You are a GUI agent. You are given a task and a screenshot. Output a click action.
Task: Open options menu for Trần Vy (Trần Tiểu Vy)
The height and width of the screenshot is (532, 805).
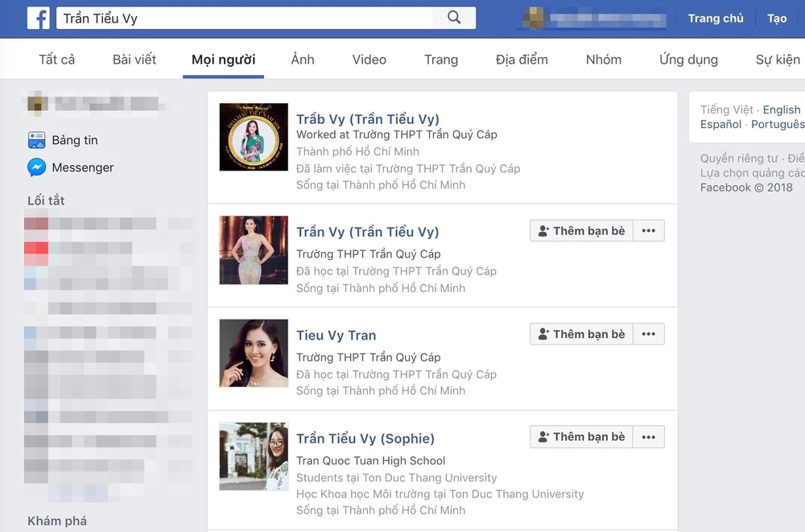(648, 231)
